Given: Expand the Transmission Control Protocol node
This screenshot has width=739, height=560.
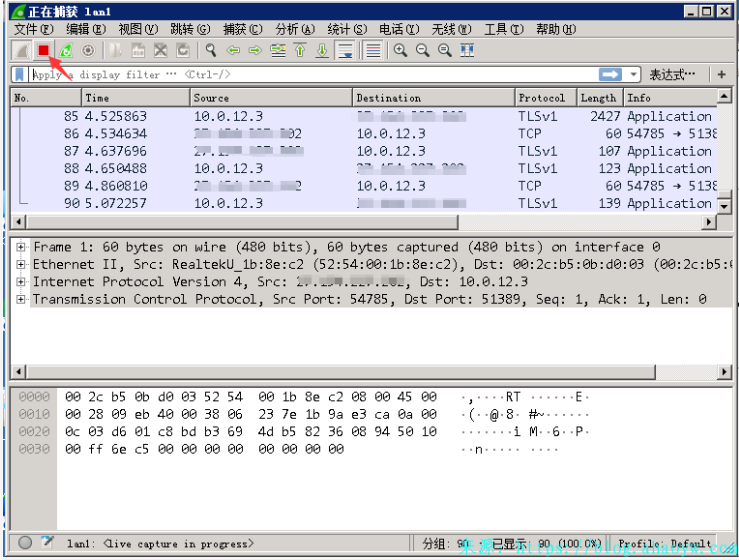Looking at the screenshot, I should [x=21, y=299].
